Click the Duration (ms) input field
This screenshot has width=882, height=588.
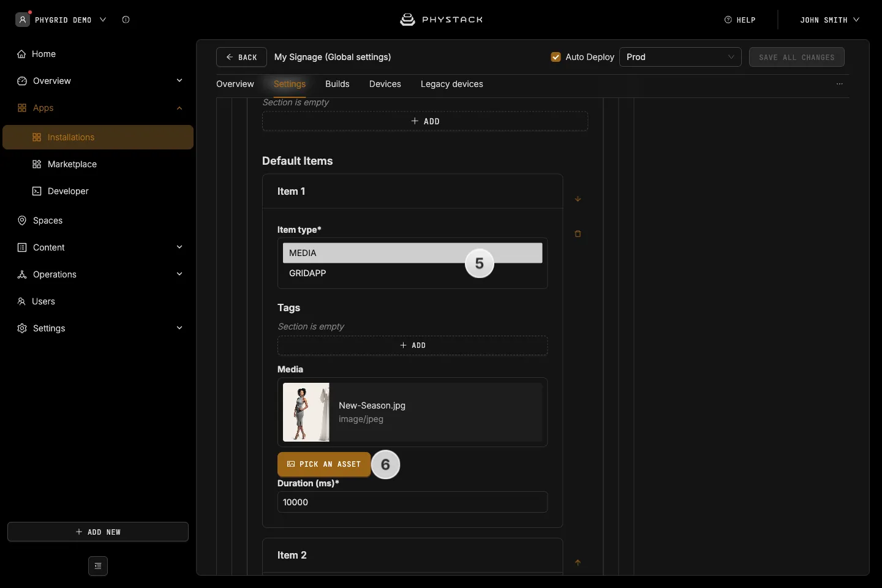coord(413,502)
